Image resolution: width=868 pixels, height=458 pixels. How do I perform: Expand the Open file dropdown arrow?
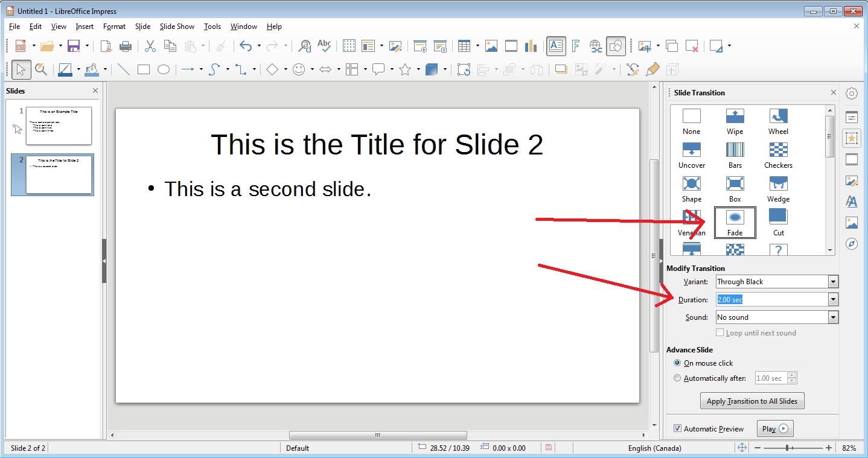point(60,46)
